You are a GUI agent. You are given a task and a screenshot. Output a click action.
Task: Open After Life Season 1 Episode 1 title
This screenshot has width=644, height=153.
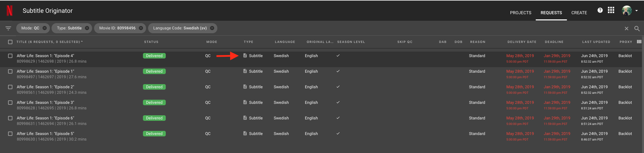[45, 71]
